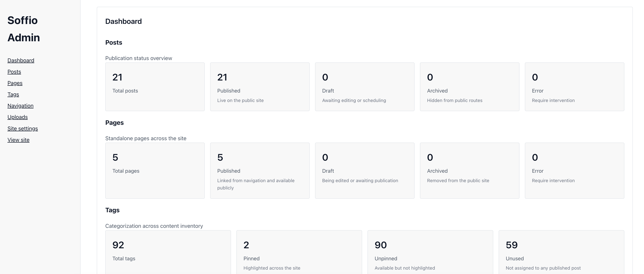This screenshot has height=274, width=644.
Task: Click the Archived posts card
Action: [x=470, y=86]
